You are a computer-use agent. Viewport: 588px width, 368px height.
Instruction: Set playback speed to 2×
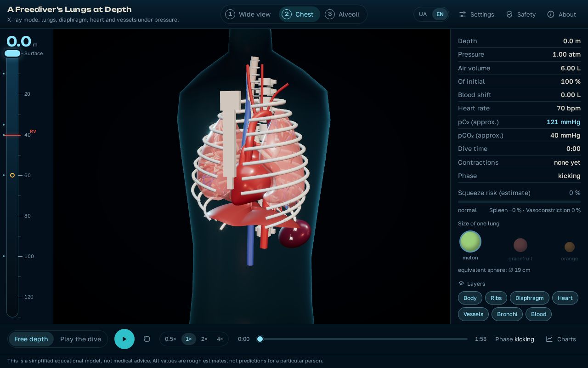[204, 339]
